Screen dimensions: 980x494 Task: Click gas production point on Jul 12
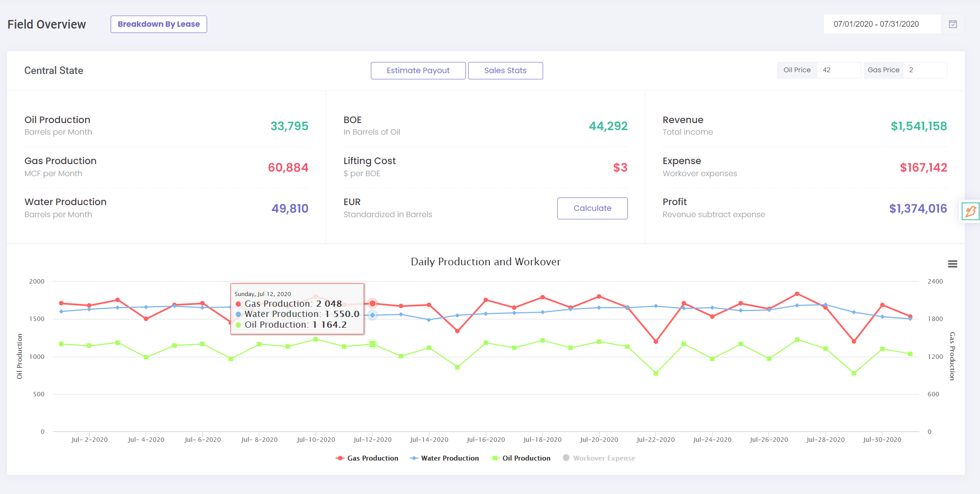click(x=373, y=304)
